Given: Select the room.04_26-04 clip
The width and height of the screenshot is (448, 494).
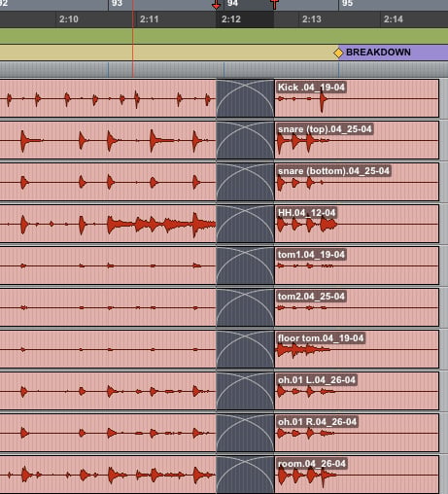Looking at the screenshot, I should coord(357,475).
